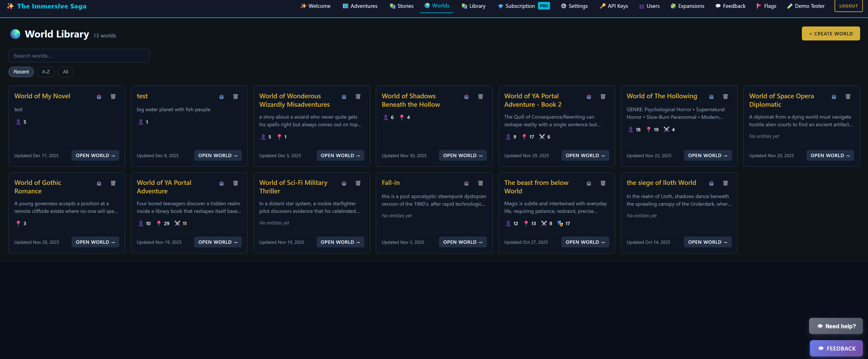
Task: Open World of YA Portal Adventure - Book 2
Action: [x=585, y=156]
